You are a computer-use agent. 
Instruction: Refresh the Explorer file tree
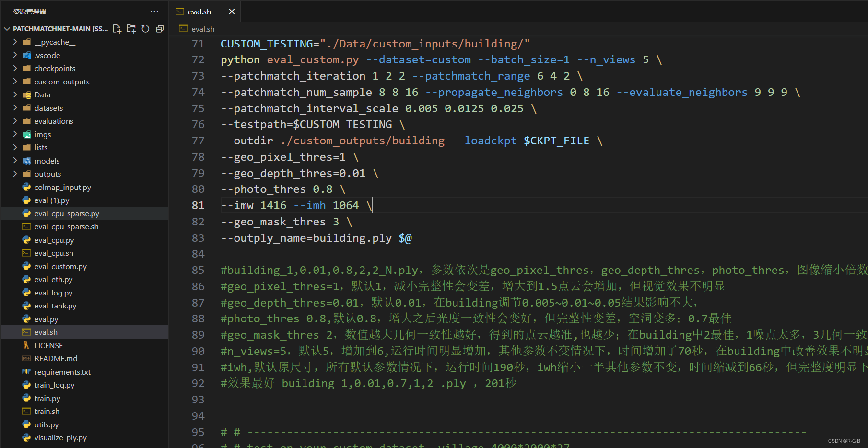(145, 29)
